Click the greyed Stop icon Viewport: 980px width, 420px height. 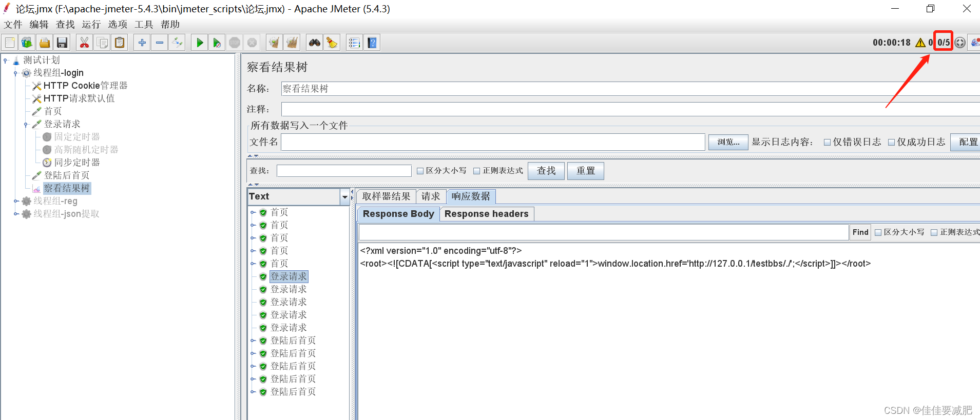[235, 43]
